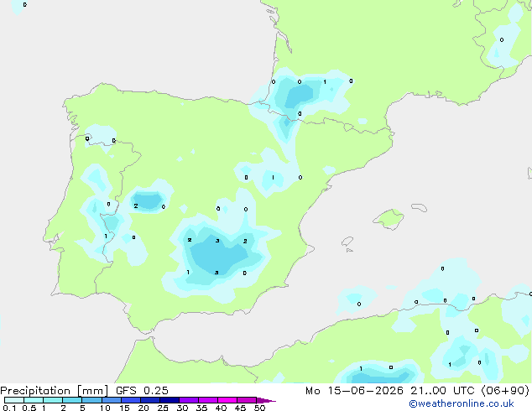Image resolution: width=532 pixels, height=411 pixels.
Task: Click the legend's arrow tip above 50
Action: click(266, 400)
